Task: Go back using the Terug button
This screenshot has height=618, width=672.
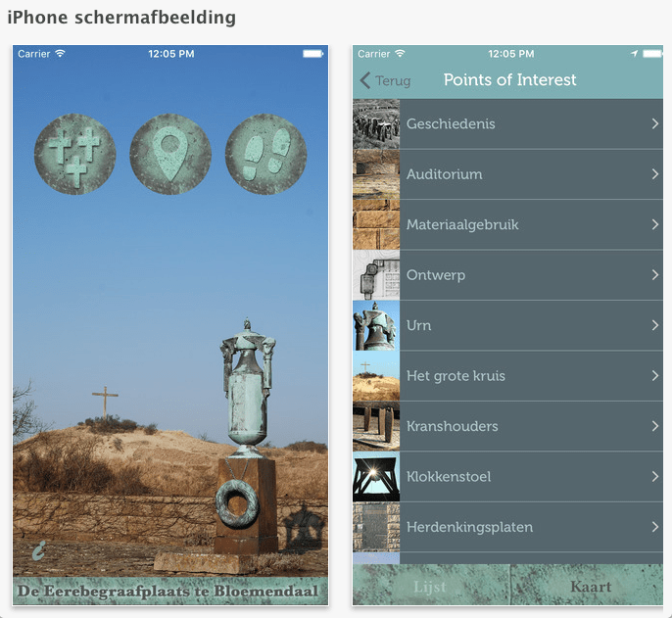Action: pyautogui.click(x=385, y=80)
